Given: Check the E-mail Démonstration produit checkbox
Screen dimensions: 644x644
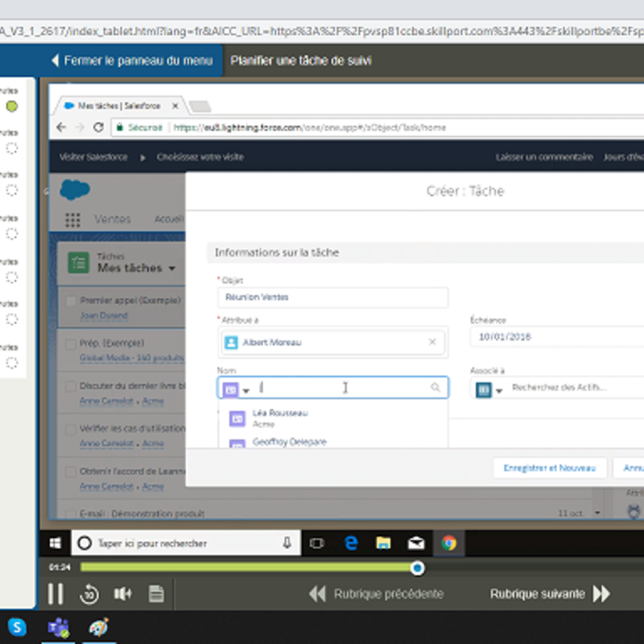Looking at the screenshot, I should coord(71,514).
